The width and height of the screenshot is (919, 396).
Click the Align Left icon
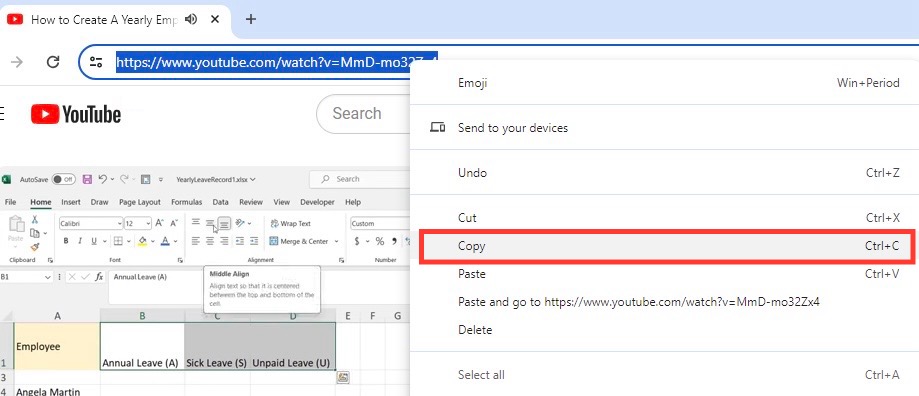point(196,241)
